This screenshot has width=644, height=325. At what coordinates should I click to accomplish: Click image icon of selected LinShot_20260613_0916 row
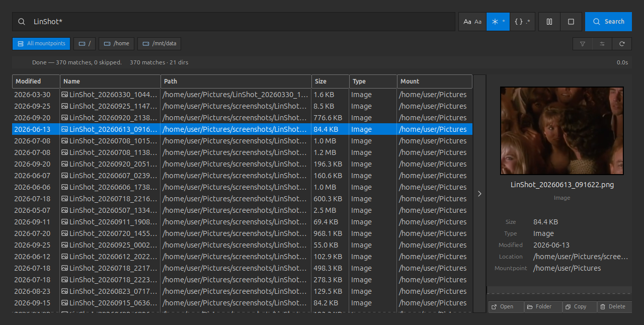tap(64, 129)
